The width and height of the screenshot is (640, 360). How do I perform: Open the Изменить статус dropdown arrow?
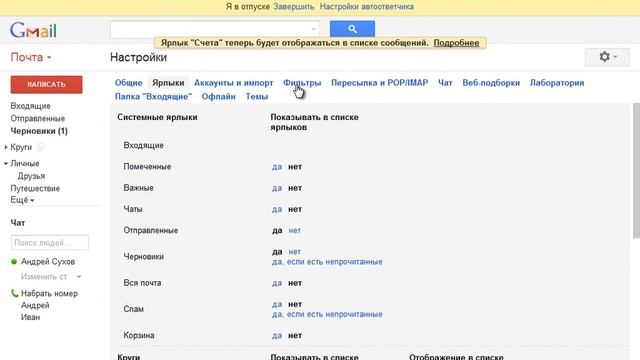pyautogui.click(x=79, y=277)
